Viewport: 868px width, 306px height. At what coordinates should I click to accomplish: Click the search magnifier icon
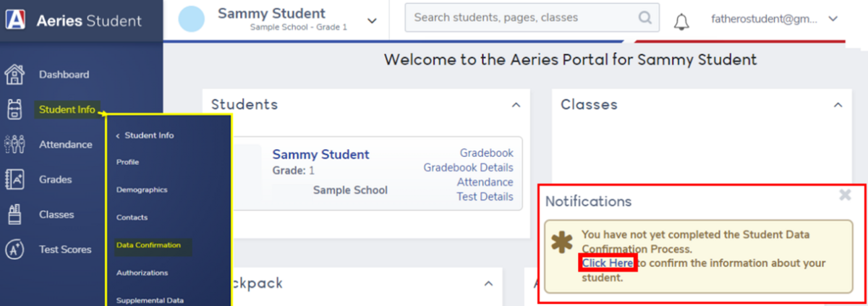click(x=644, y=18)
